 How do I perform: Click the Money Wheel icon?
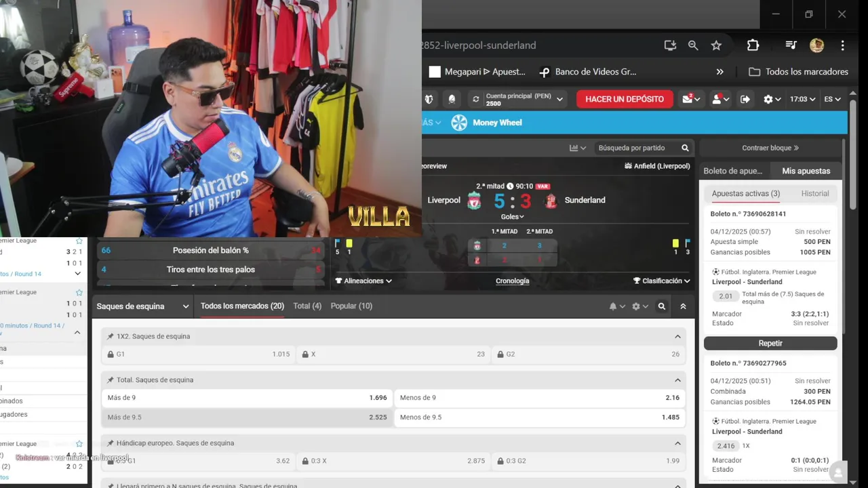point(459,123)
